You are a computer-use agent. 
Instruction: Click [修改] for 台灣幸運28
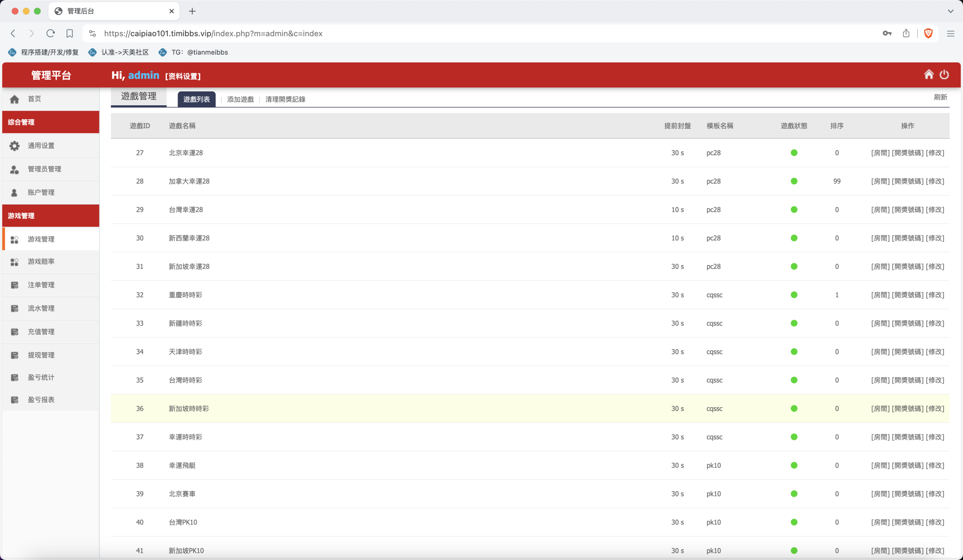935,210
